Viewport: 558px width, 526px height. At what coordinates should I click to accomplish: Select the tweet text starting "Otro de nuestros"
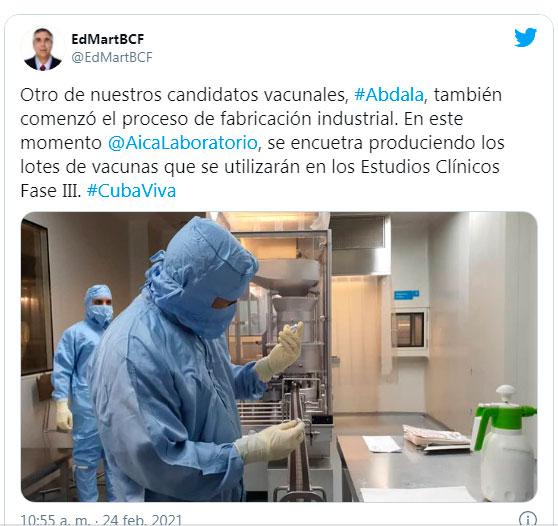click(262, 143)
